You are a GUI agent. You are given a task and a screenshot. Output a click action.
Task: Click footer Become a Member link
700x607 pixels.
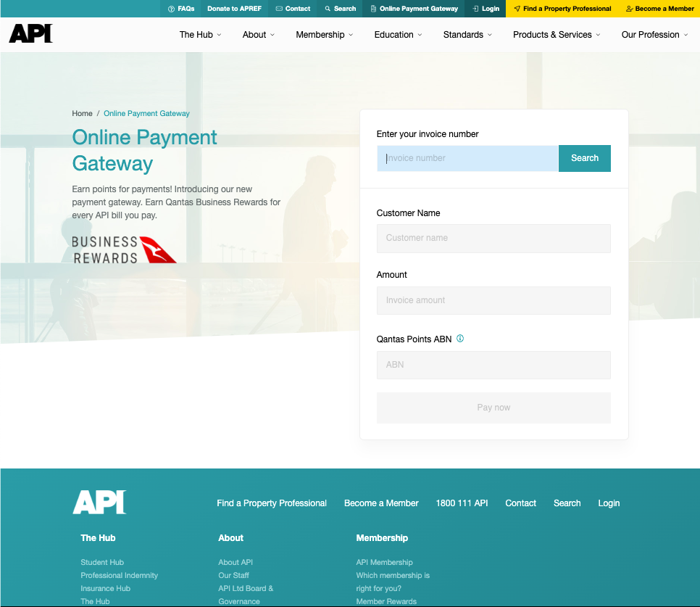point(381,503)
